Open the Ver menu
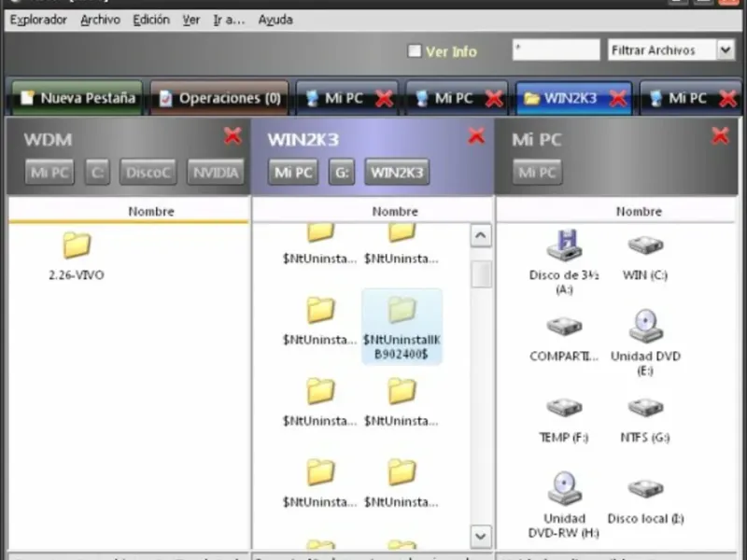The width and height of the screenshot is (747, 560). coord(191,20)
